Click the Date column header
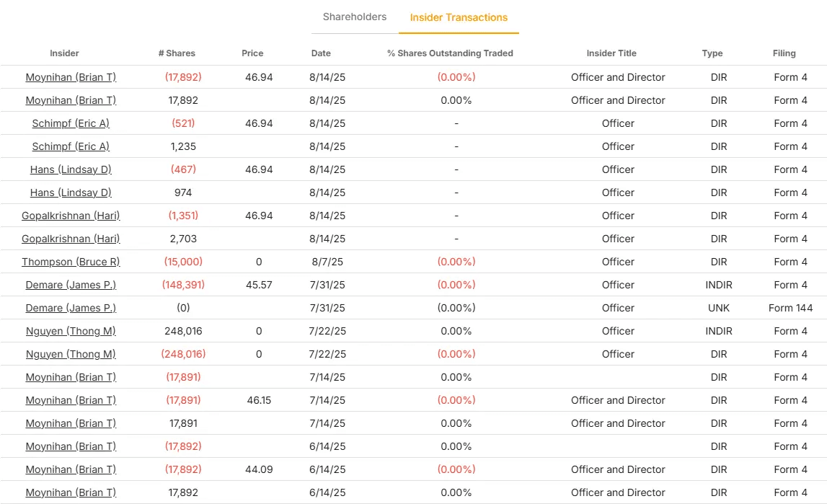 [x=321, y=53]
